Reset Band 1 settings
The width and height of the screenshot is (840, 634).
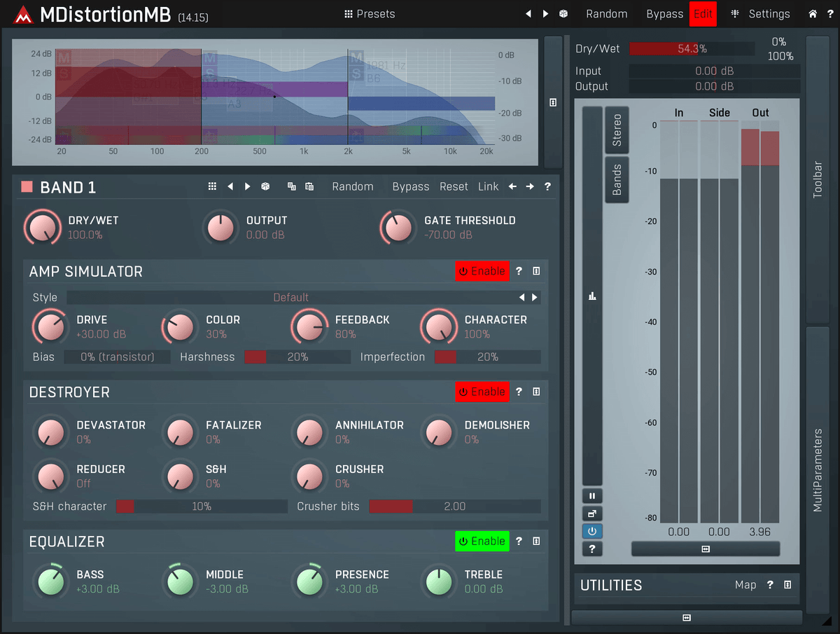454,186
